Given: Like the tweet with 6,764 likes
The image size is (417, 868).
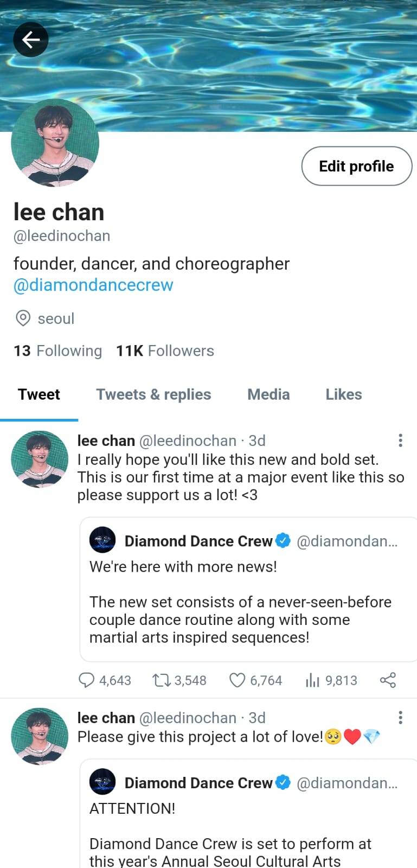Looking at the screenshot, I should [238, 680].
